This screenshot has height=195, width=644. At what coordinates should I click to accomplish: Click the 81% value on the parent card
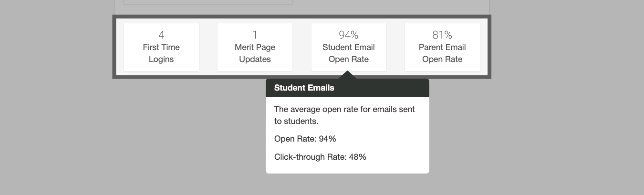[442, 35]
